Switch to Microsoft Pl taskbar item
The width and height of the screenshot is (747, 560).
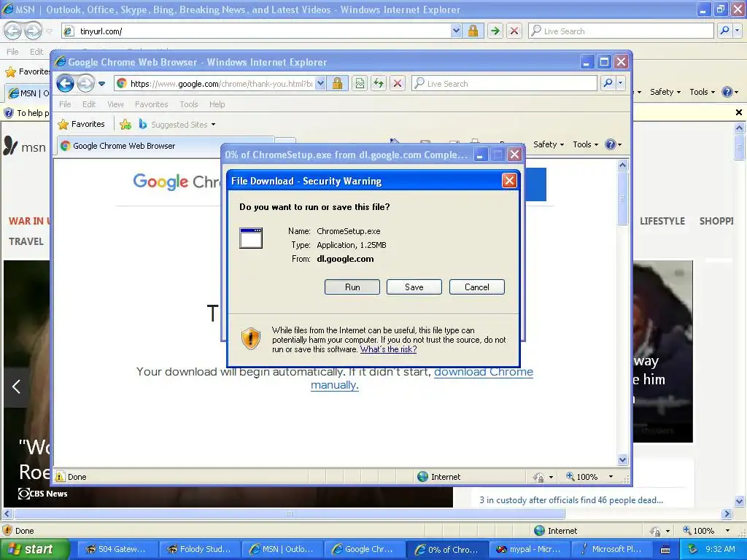[x=611, y=549]
